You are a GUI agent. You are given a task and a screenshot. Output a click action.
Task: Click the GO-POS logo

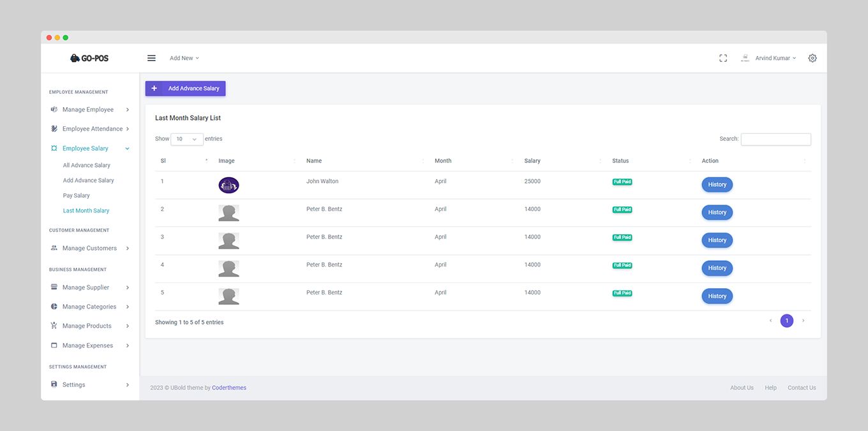pyautogui.click(x=89, y=58)
